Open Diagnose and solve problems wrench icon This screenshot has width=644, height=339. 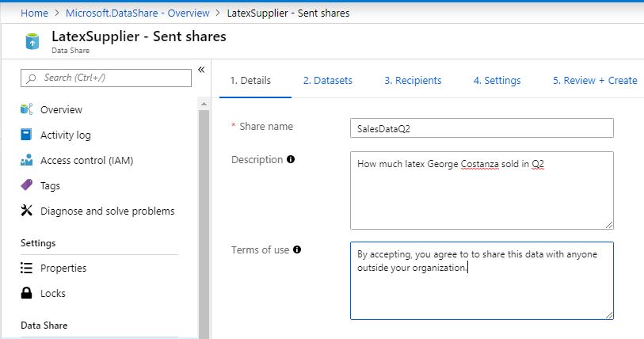(26, 211)
